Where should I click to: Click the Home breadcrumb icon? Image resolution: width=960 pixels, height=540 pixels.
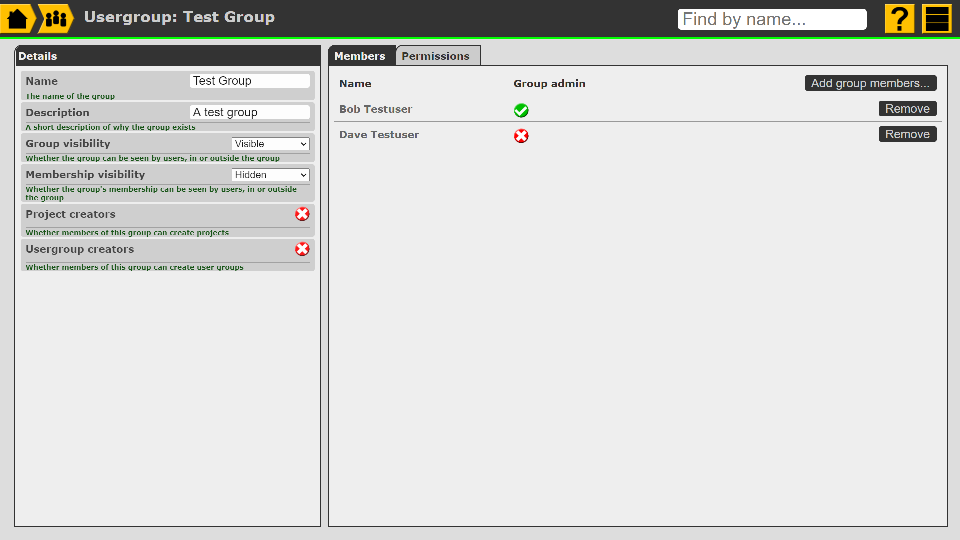coord(18,18)
